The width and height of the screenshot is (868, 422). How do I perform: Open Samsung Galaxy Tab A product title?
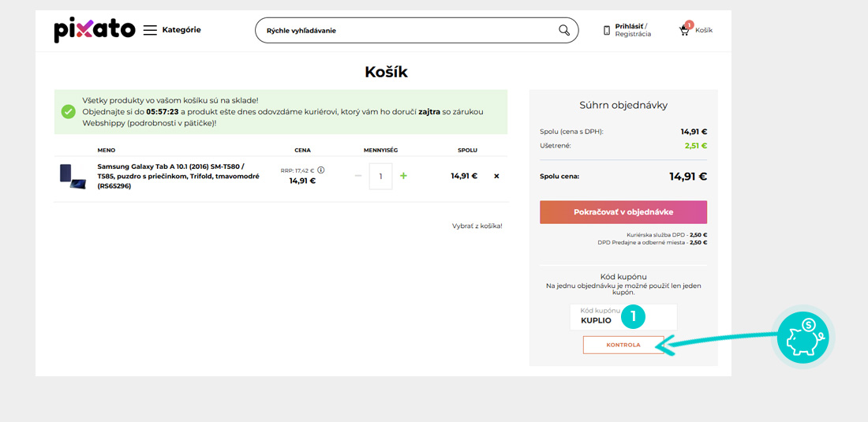click(178, 176)
